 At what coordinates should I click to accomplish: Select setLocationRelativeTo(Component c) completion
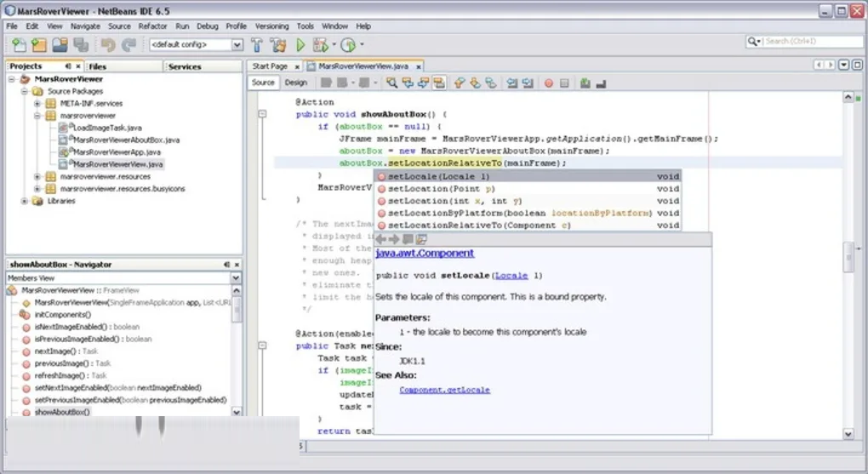(528, 226)
